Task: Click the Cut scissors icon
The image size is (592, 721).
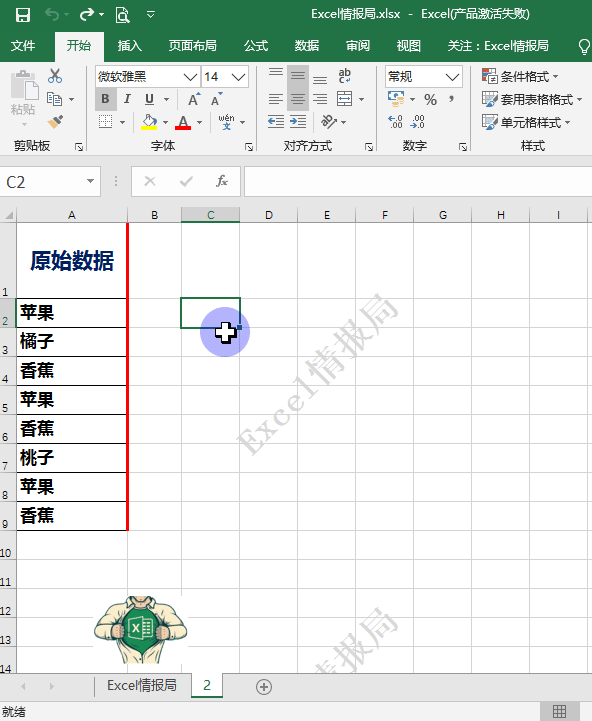Action: [x=55, y=76]
